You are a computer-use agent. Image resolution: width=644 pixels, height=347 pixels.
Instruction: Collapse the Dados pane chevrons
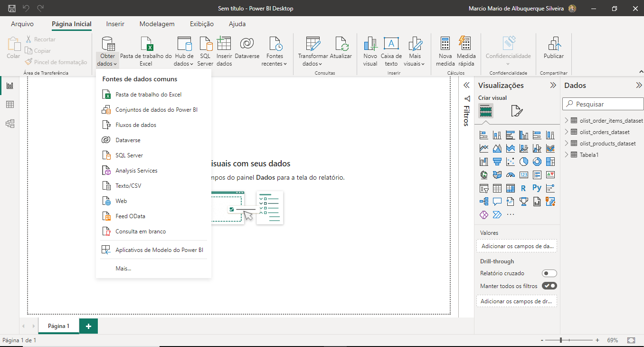tap(639, 86)
